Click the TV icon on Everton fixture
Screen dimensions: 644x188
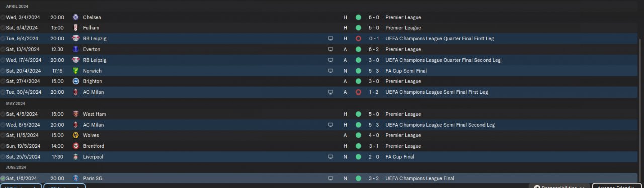click(331, 49)
